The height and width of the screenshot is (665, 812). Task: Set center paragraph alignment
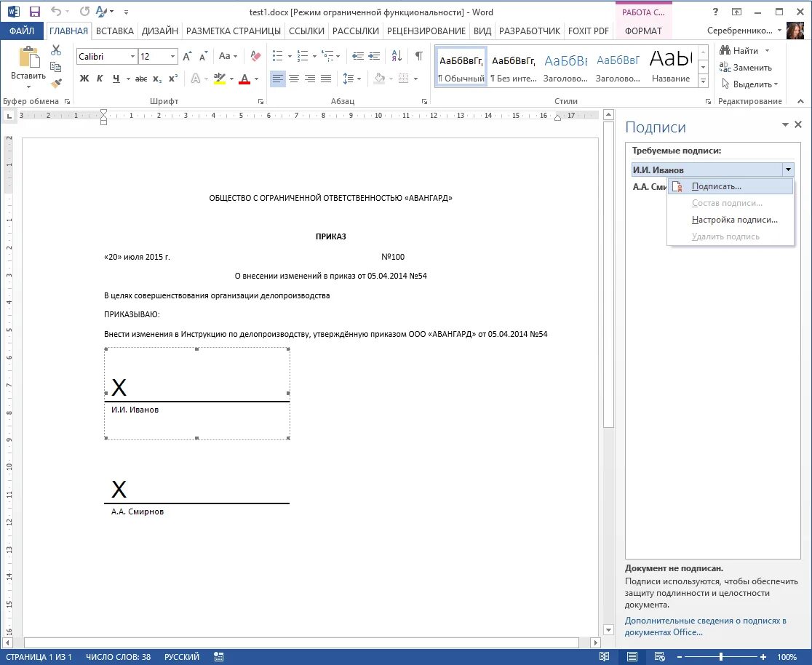(294, 79)
